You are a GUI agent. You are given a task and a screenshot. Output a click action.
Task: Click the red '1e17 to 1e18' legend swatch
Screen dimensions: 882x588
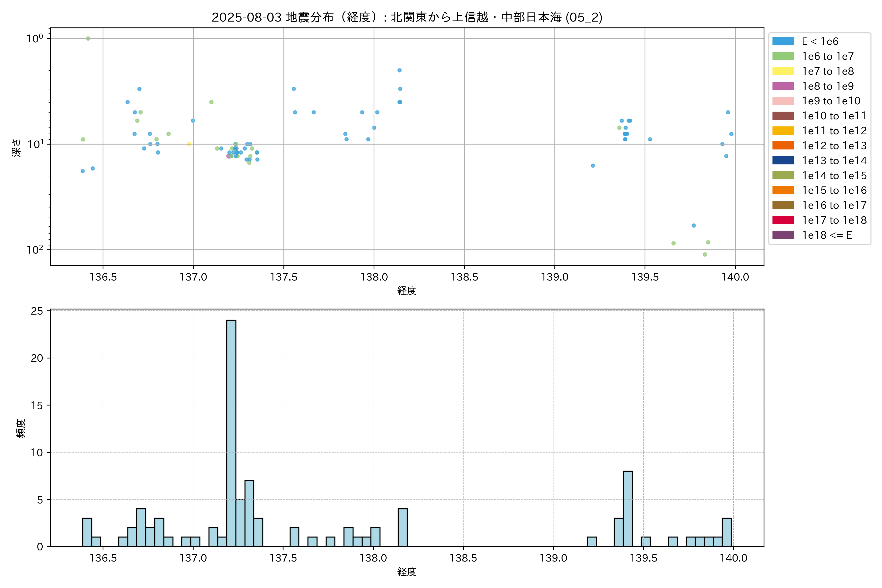click(783, 220)
